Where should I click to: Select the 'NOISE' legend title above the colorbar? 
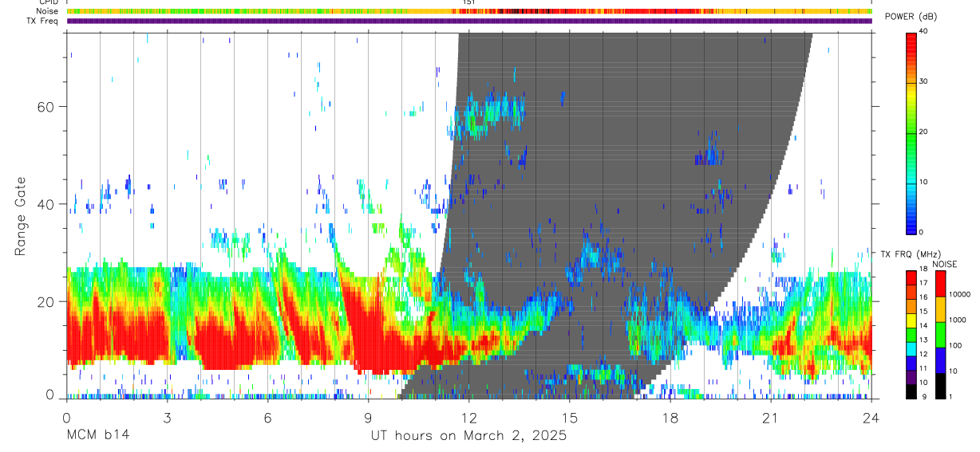pos(945,264)
